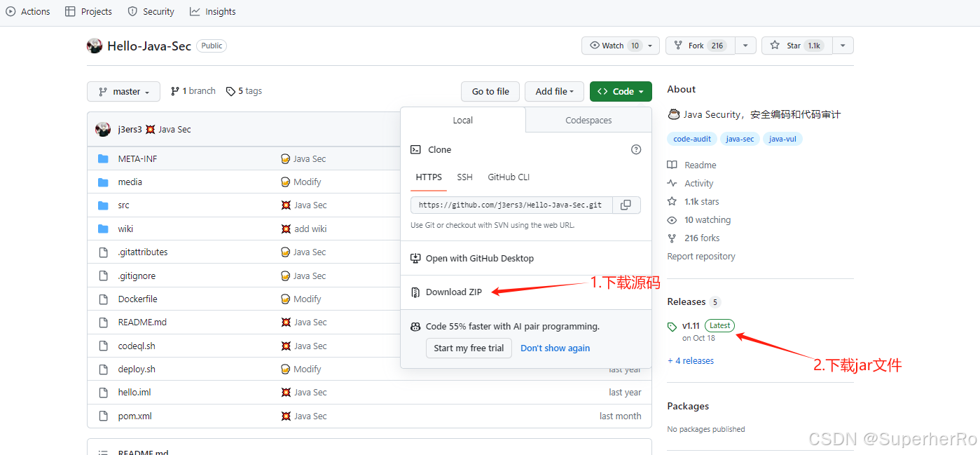Viewport: 980px width, 455px height.
Task: Open the .gitignore file
Action: click(x=137, y=276)
